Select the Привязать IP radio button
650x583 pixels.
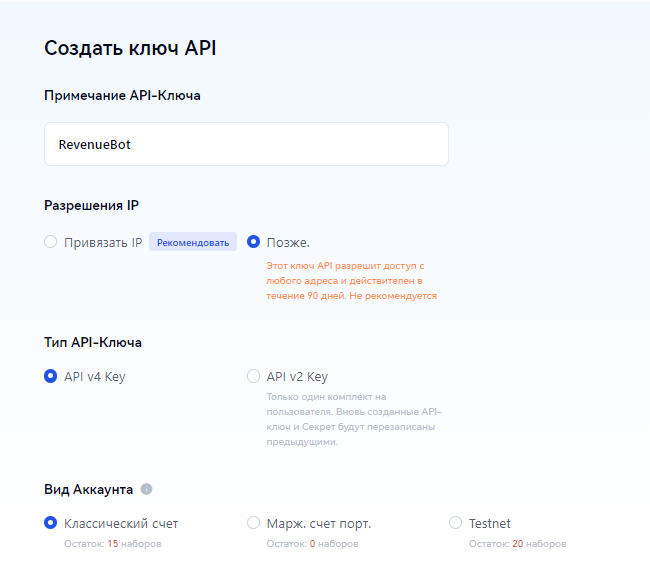coord(51,242)
